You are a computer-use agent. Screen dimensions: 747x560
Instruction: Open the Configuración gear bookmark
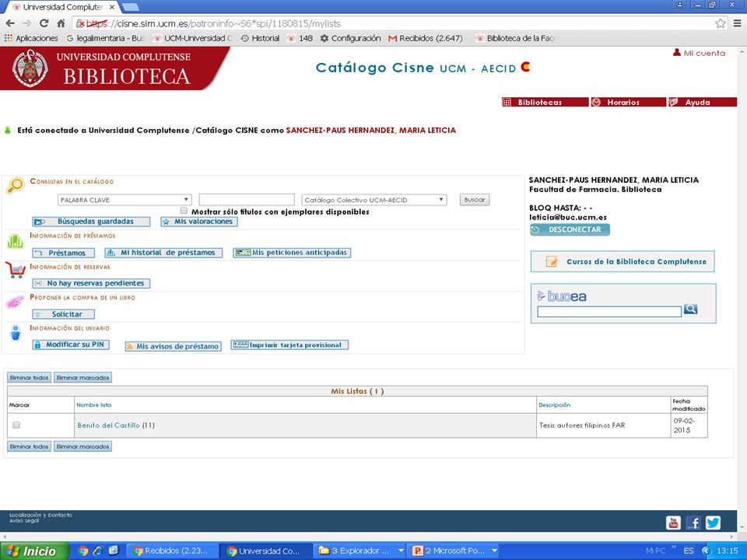click(x=350, y=38)
